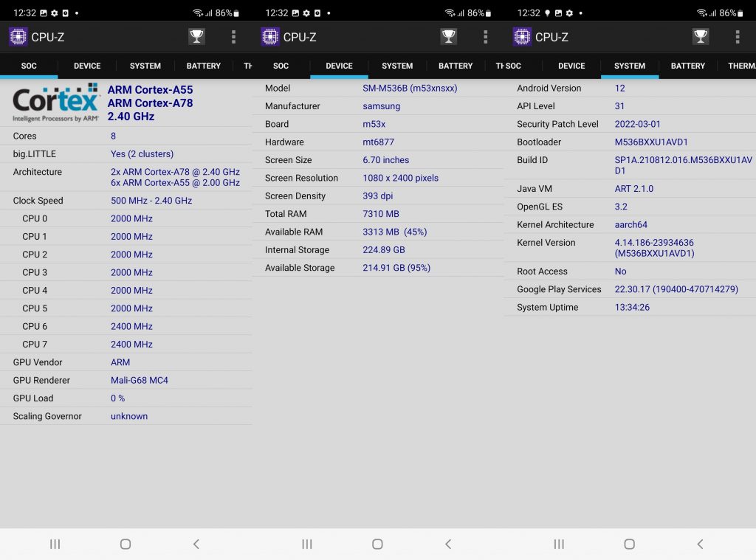Tap the Recents navigation button in the right panel

pyautogui.click(x=559, y=544)
